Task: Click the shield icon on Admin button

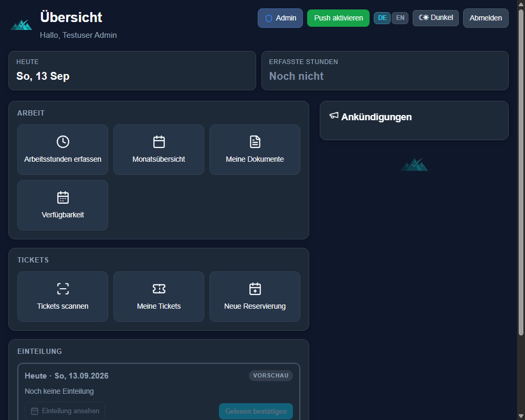Action: pyautogui.click(x=268, y=18)
